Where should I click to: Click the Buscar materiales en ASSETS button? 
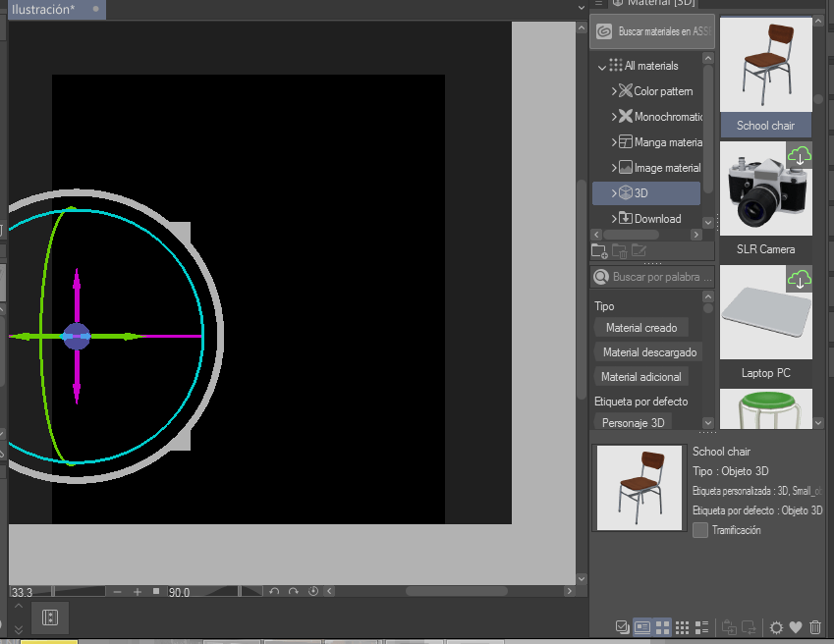coord(652,31)
